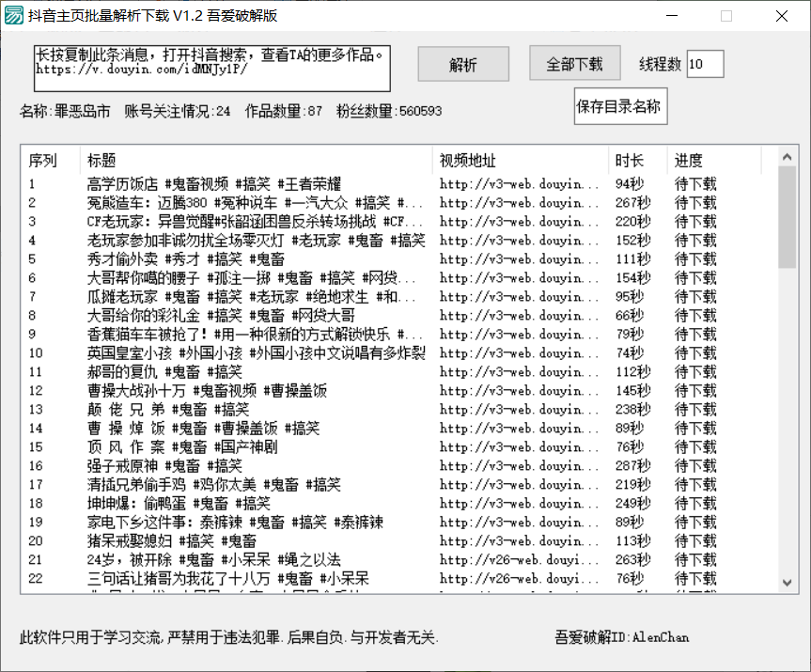Click the 解析 button

pos(463,64)
